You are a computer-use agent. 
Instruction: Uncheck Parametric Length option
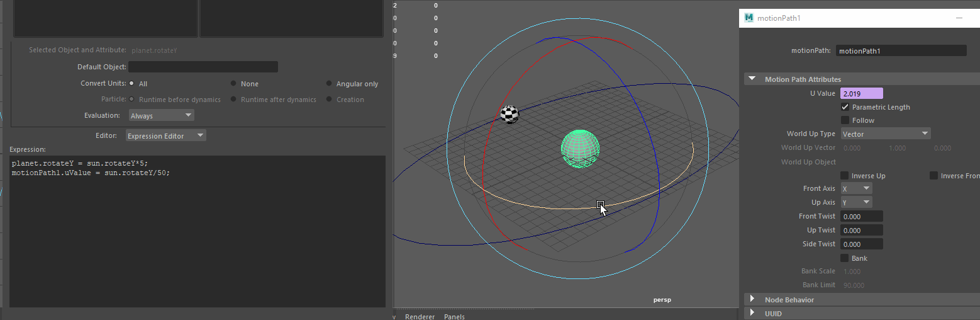tap(845, 107)
